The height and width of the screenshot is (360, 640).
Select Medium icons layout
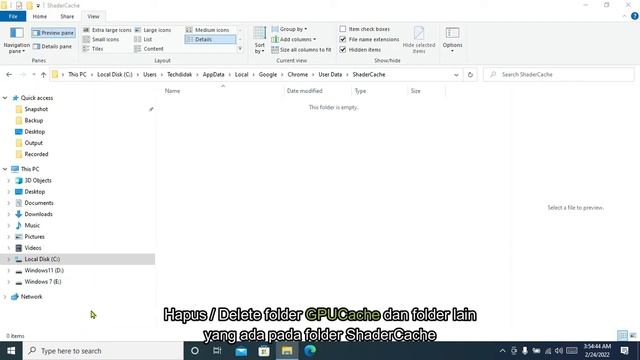[208, 30]
